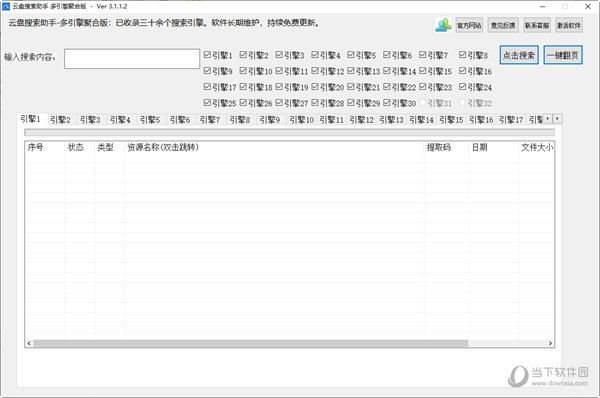
Task: Open the 引擎17 results tab
Action: click(x=511, y=120)
